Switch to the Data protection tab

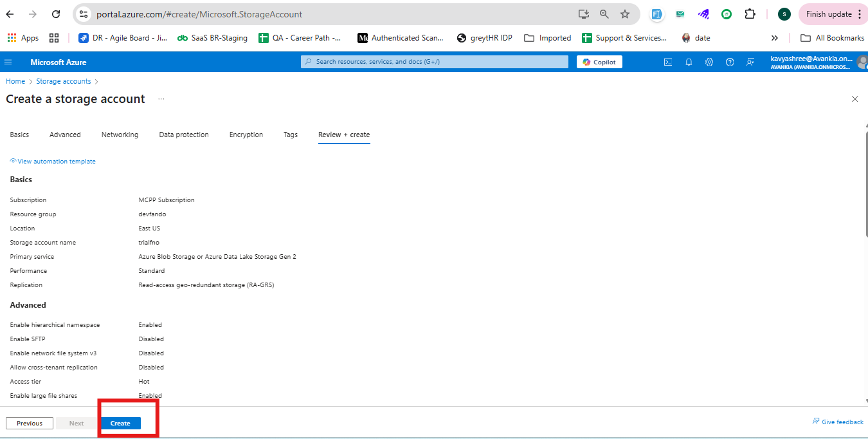(x=184, y=135)
